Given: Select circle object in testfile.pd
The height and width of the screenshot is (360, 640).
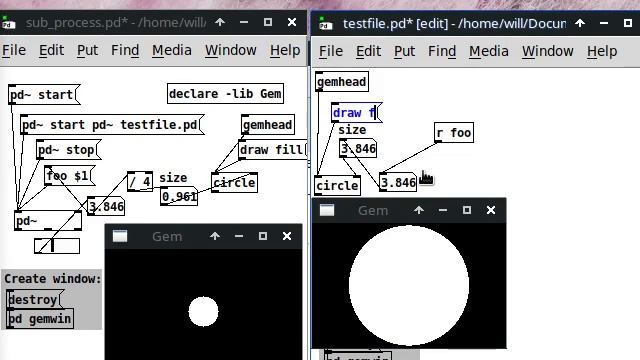Looking at the screenshot, I should tap(338, 186).
